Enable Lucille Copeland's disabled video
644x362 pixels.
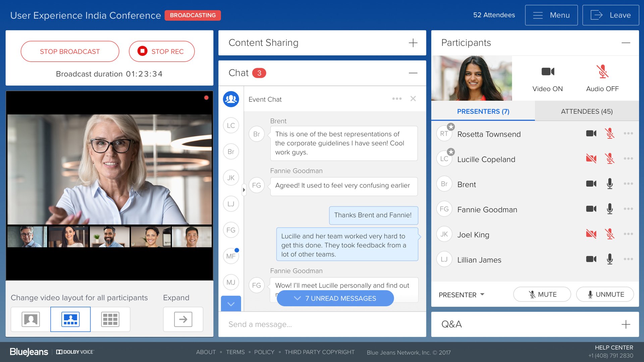[591, 159]
